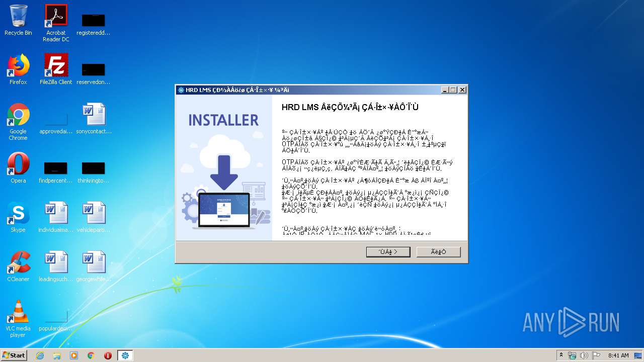This screenshot has width=644, height=362.
Task: Select the individualma Word document icon
Action: point(56,217)
